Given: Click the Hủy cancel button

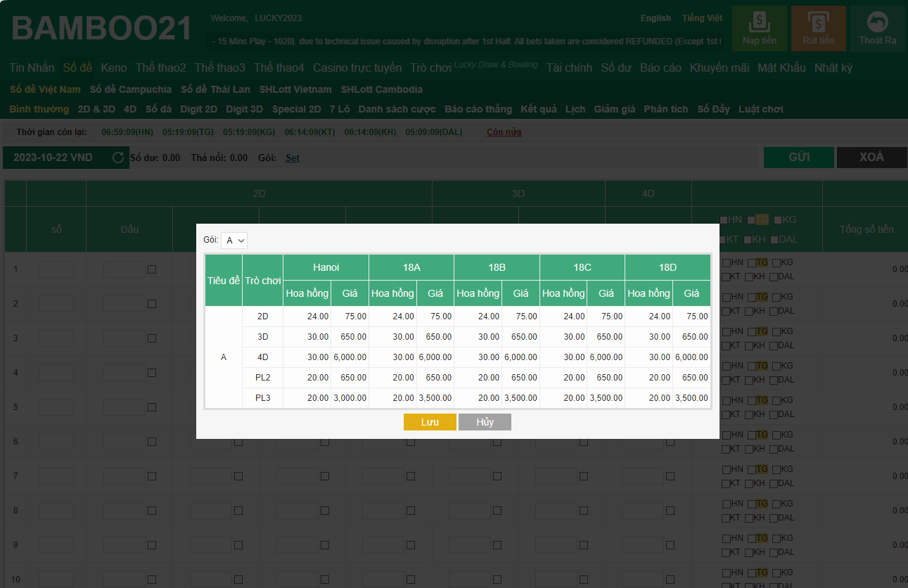Looking at the screenshot, I should tap(485, 422).
